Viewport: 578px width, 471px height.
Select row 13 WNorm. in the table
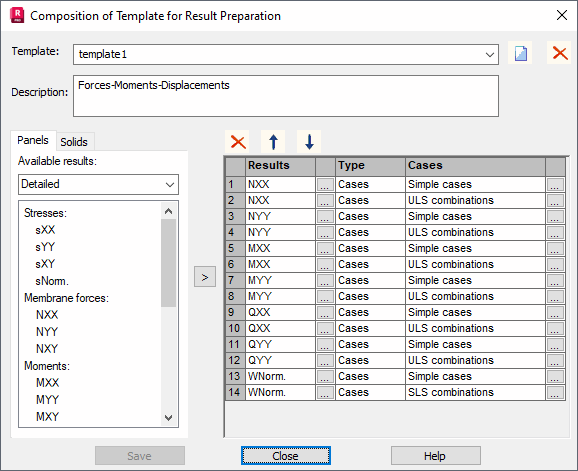(395, 376)
